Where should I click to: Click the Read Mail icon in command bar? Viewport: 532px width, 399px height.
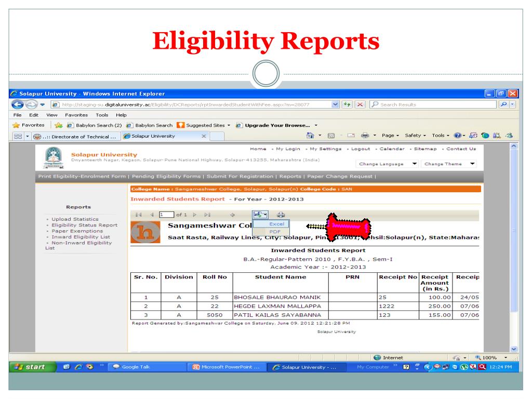pyautogui.click(x=351, y=136)
